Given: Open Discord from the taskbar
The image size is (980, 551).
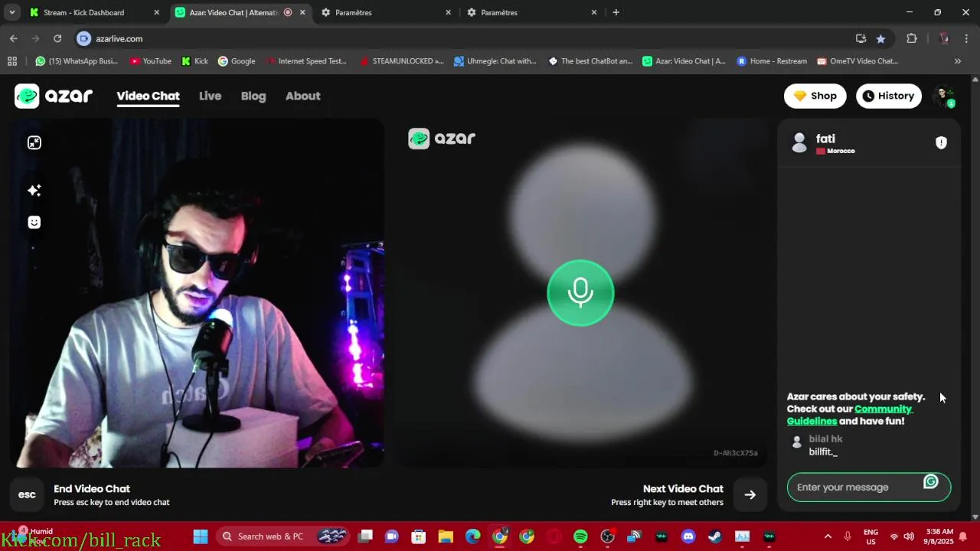Looking at the screenshot, I should click(688, 536).
